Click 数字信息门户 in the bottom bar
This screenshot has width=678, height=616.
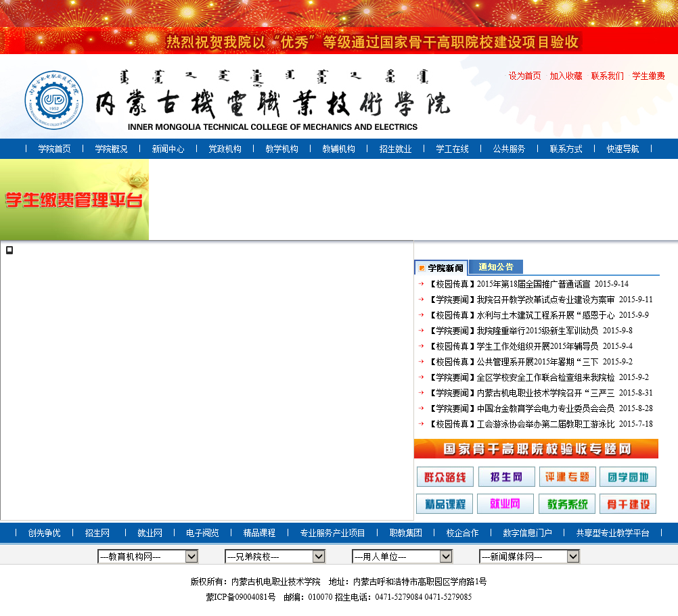point(527,533)
